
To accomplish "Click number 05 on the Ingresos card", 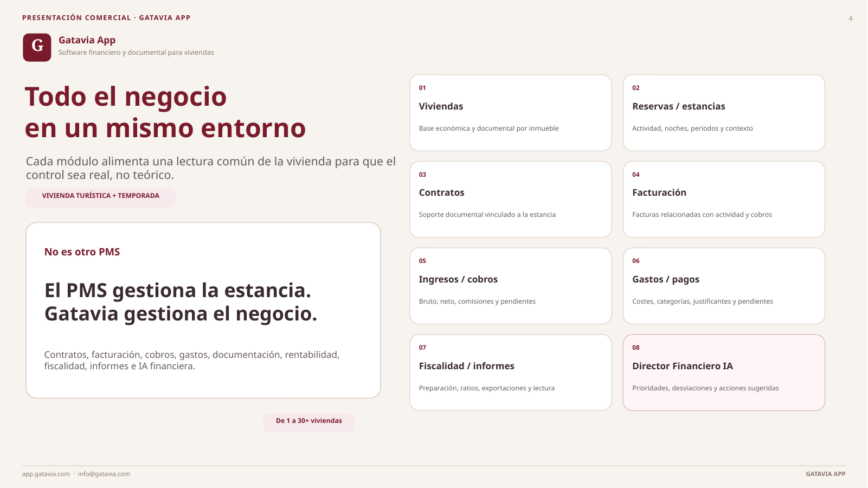I will click(422, 261).
